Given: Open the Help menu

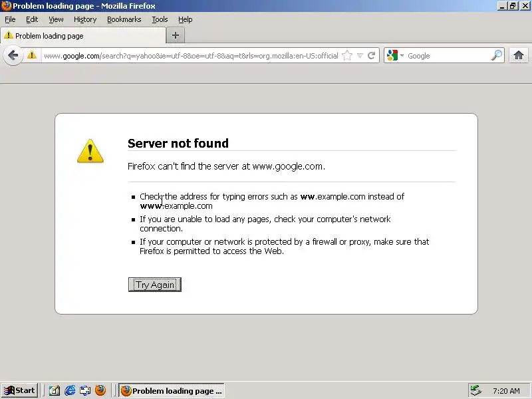Looking at the screenshot, I should 186,19.
